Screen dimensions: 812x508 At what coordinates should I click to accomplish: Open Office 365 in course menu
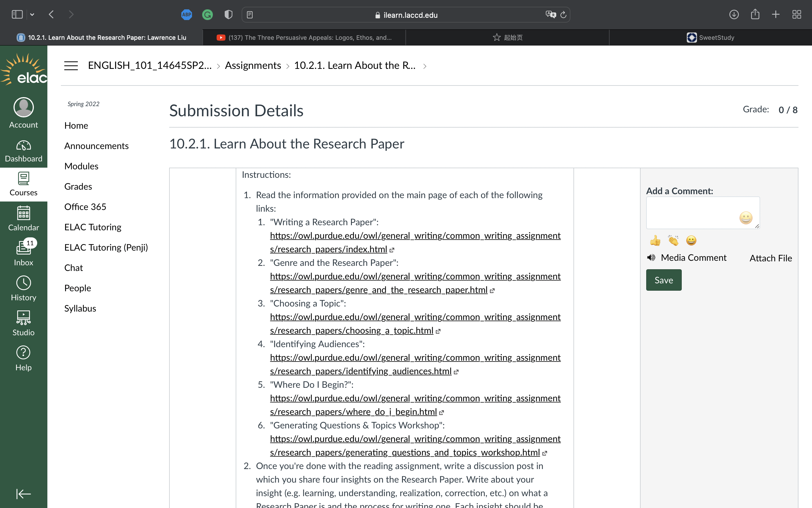[x=85, y=207]
